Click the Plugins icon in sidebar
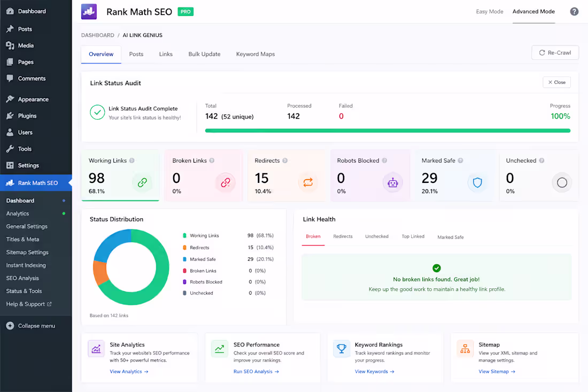This screenshot has height=392, width=588. point(10,116)
